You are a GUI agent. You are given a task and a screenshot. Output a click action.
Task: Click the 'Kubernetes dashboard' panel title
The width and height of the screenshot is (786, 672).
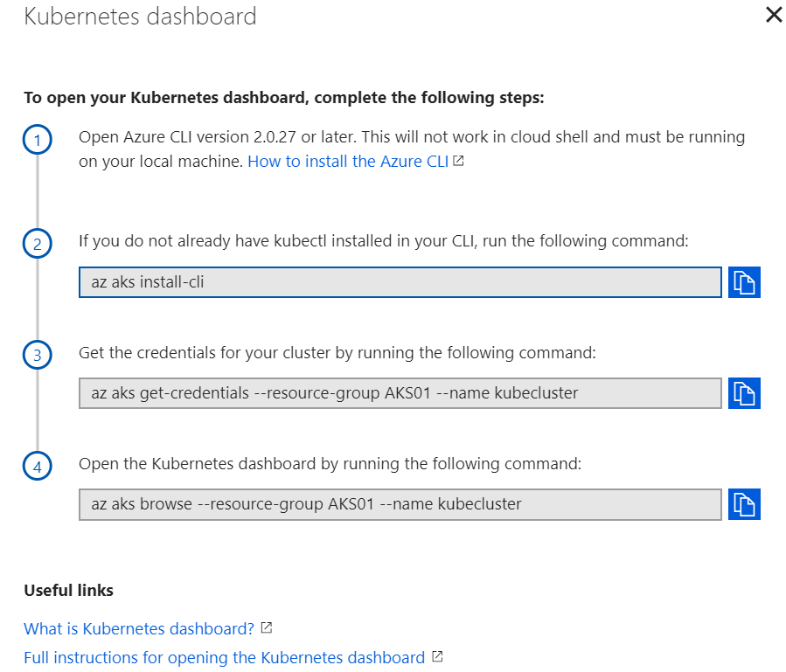[x=140, y=17]
